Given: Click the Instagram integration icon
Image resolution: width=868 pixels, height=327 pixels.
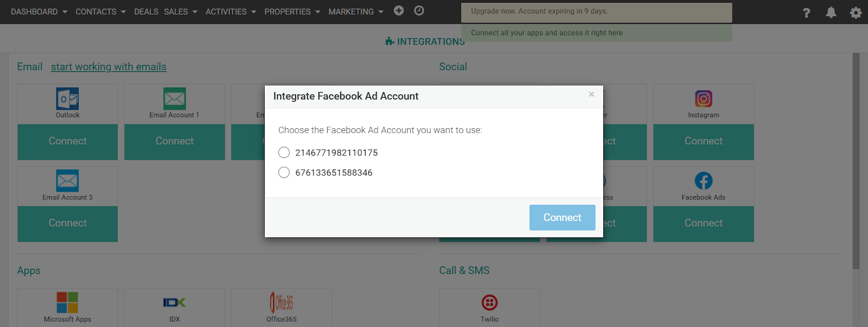Looking at the screenshot, I should (703, 99).
